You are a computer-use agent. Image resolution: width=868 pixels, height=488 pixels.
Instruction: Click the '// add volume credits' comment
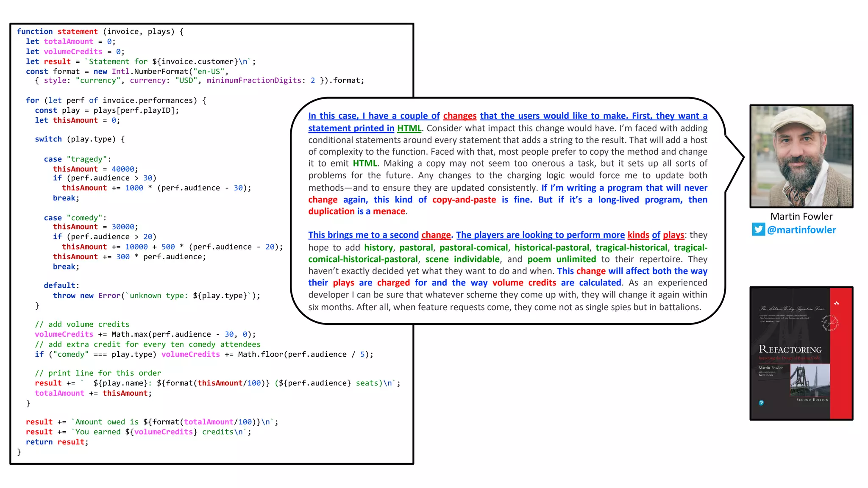pyautogui.click(x=82, y=324)
